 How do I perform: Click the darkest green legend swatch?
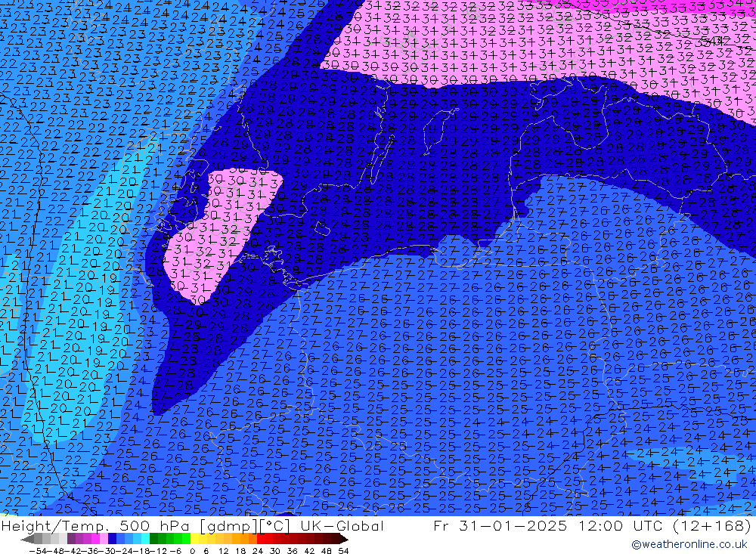[x=153, y=539]
